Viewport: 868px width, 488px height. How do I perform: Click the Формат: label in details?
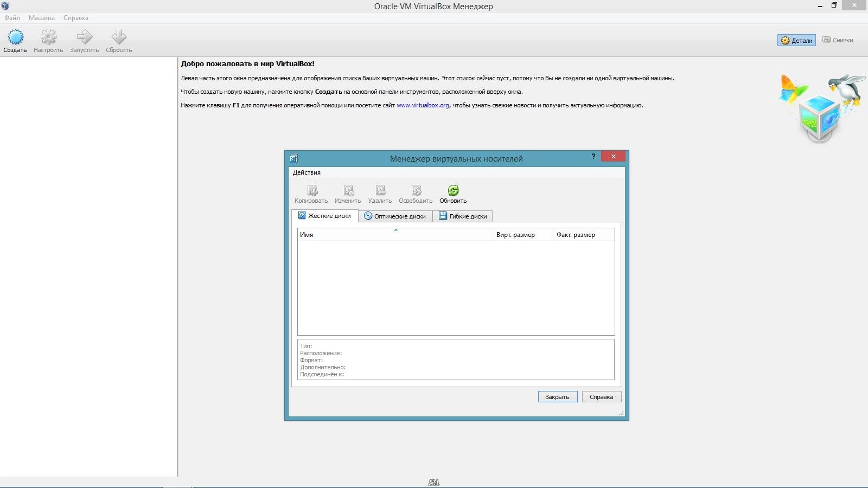pyautogui.click(x=311, y=360)
